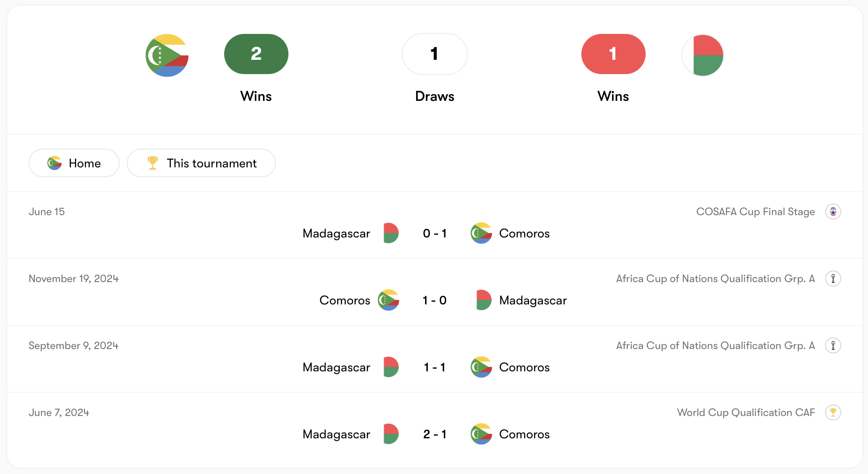Image resolution: width=868 pixels, height=474 pixels.
Task: Click the World Cup Qualification trophy icon
Action: pos(833,412)
